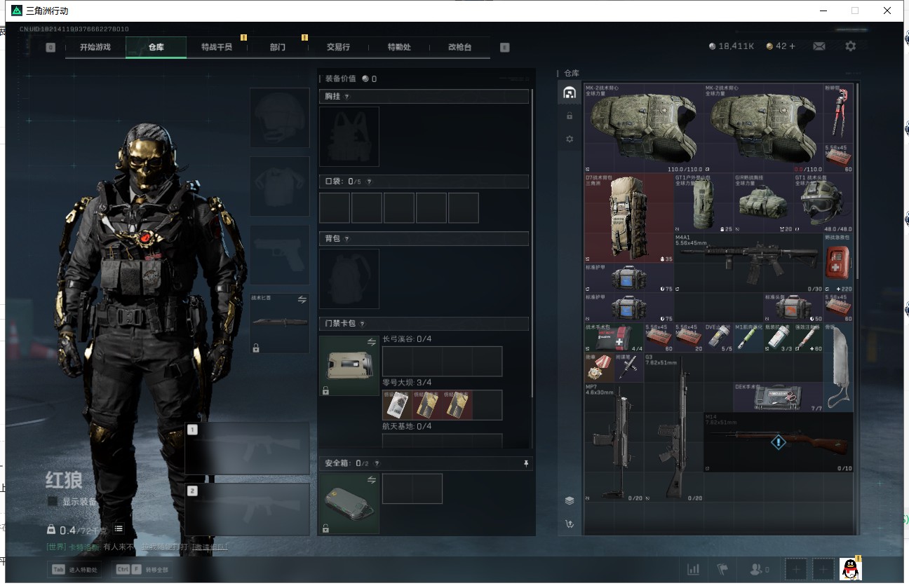Viewport: 909px width, 588px height.
Task: Select the 安全箱 secure container item
Action: point(349,504)
